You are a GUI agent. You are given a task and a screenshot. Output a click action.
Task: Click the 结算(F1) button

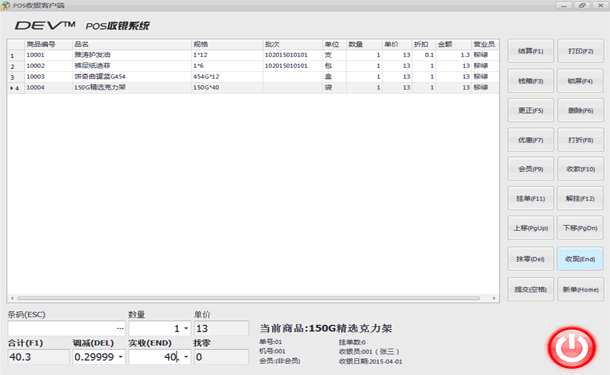point(530,51)
